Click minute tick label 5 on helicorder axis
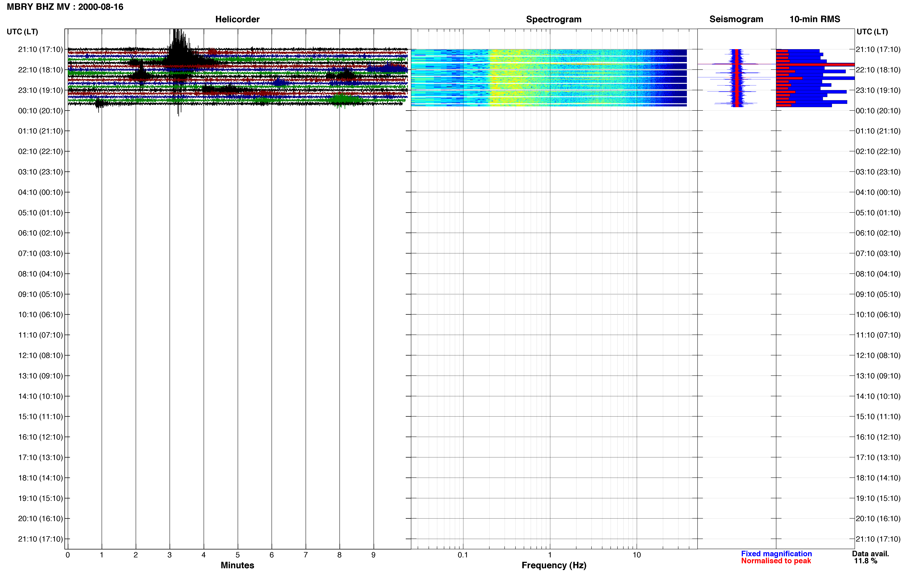 coord(238,555)
